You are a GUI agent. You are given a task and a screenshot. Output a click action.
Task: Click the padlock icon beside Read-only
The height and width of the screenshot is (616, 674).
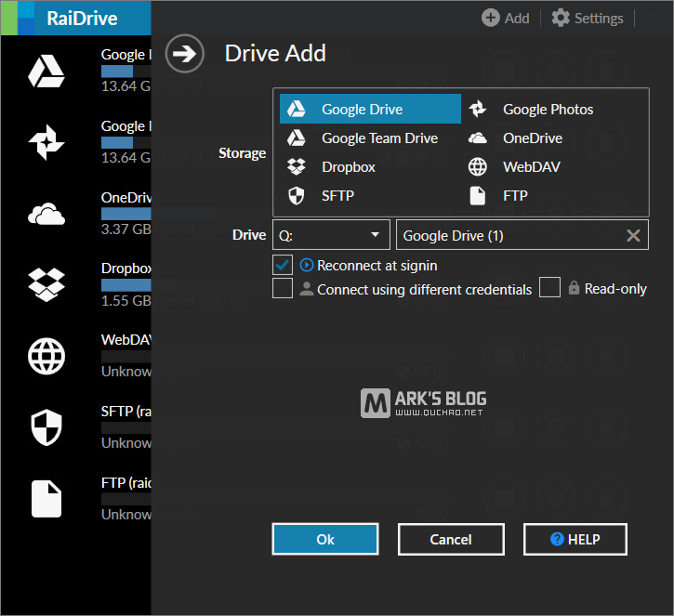click(x=574, y=288)
